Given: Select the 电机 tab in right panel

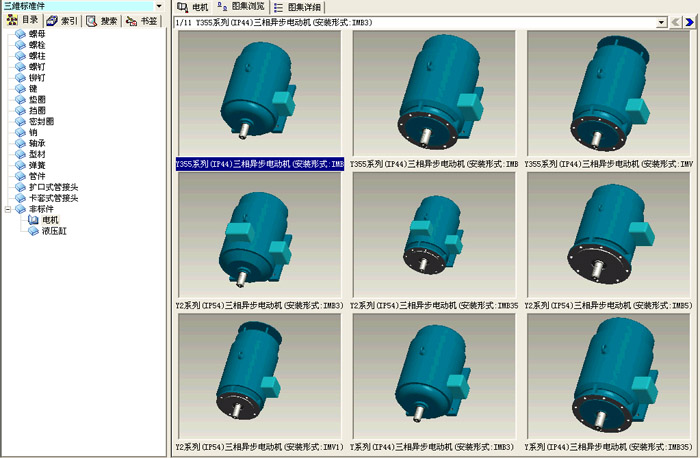Looking at the screenshot, I should click(x=194, y=6).
